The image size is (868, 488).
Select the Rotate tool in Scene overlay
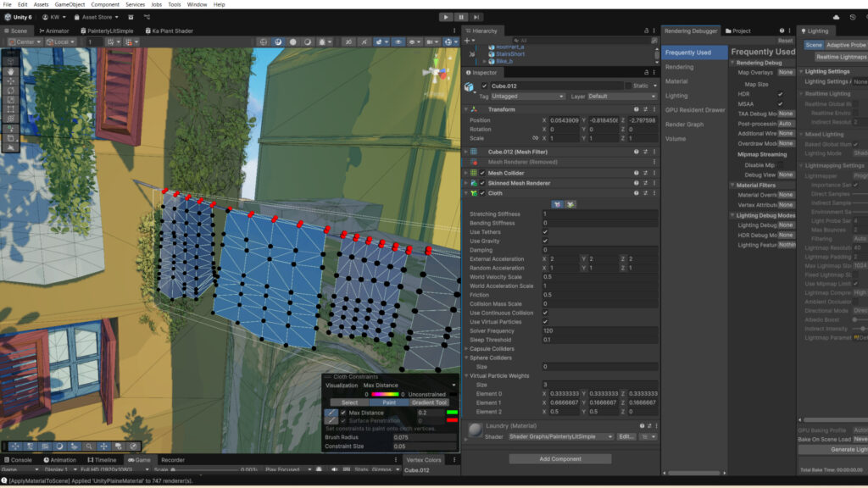point(10,90)
